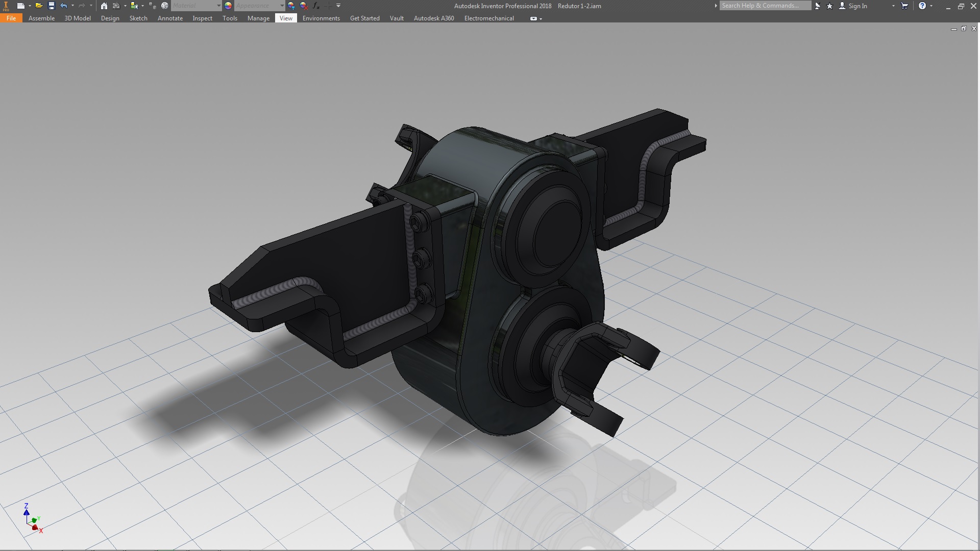Expand the Material dropdown list

pos(218,6)
